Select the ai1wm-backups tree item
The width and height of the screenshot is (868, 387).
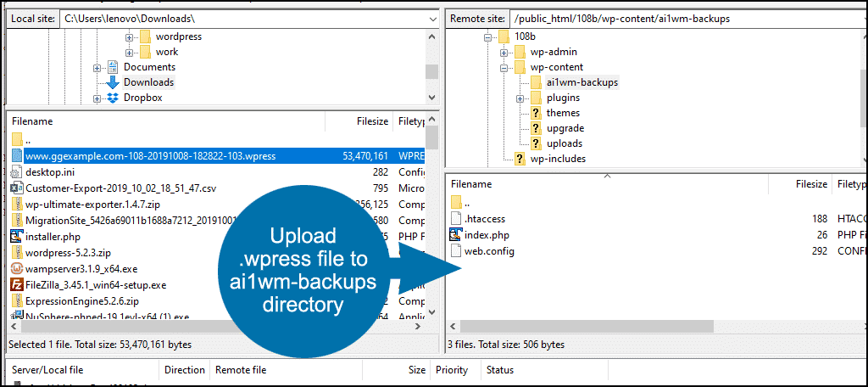pos(582,82)
